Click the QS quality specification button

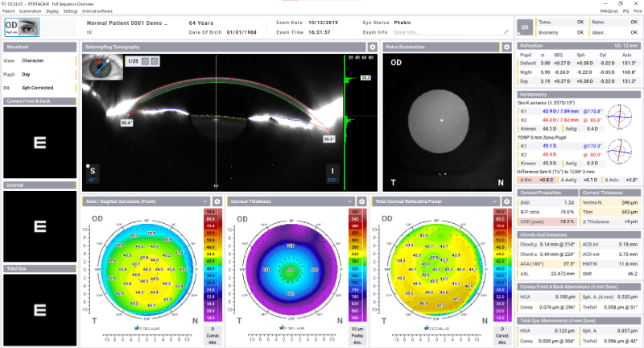[525, 27]
